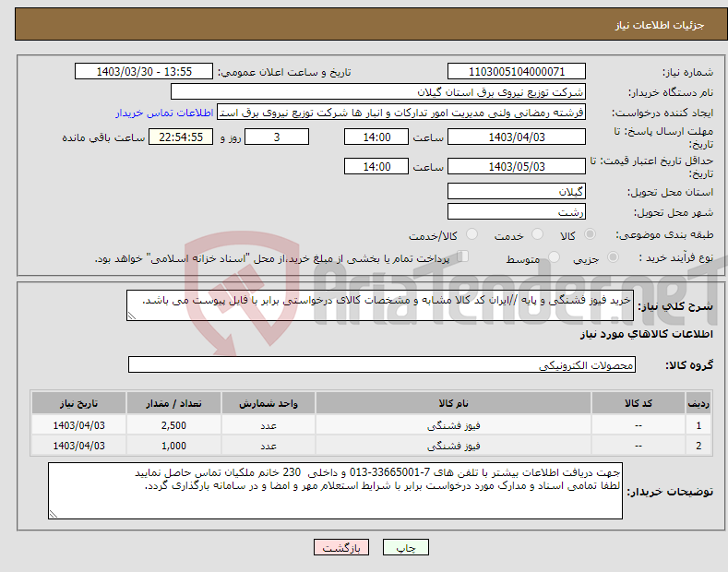Click the need number field 1103005104000071
Viewport: 728px width, 572px height.
[x=517, y=72]
